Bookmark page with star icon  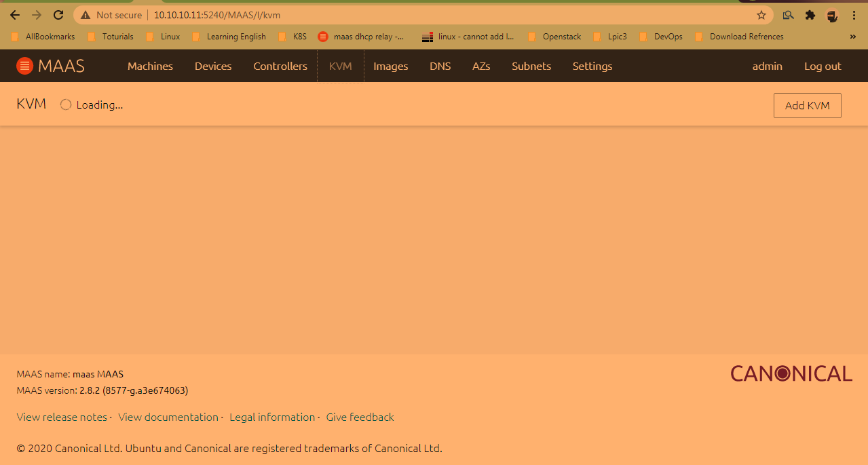pos(761,15)
